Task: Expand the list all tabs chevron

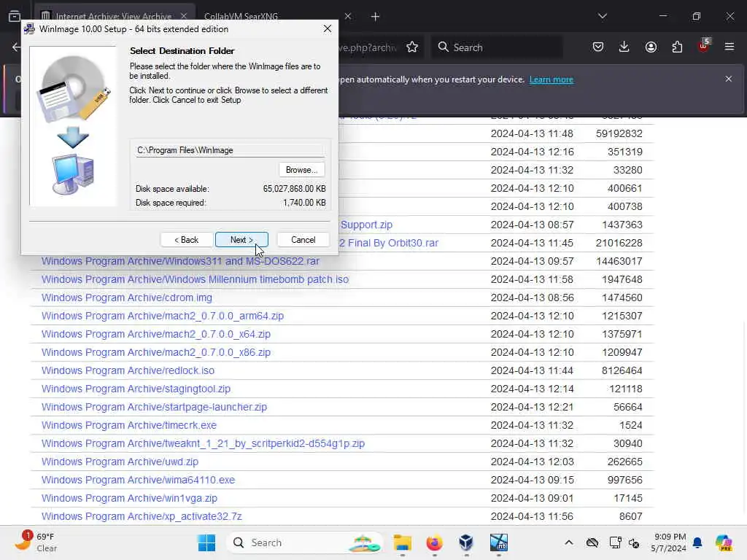Action: click(x=602, y=16)
